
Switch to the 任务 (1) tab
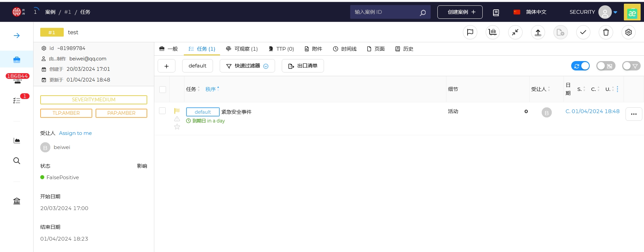202,49
